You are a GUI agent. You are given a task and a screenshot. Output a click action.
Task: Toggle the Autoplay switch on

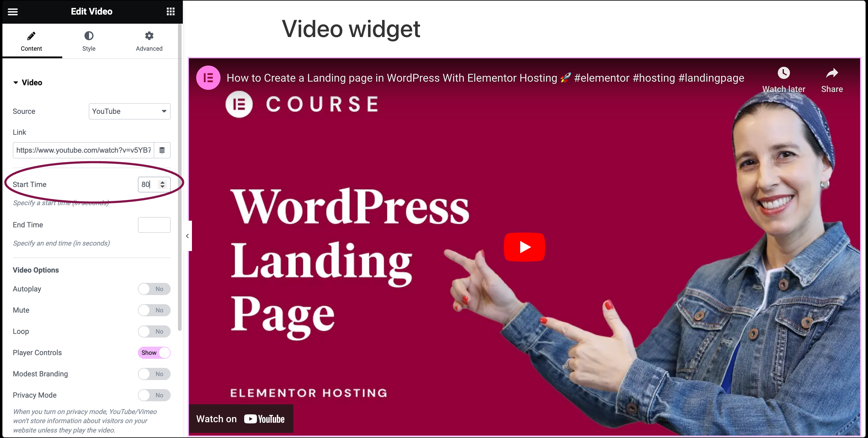[x=154, y=289]
